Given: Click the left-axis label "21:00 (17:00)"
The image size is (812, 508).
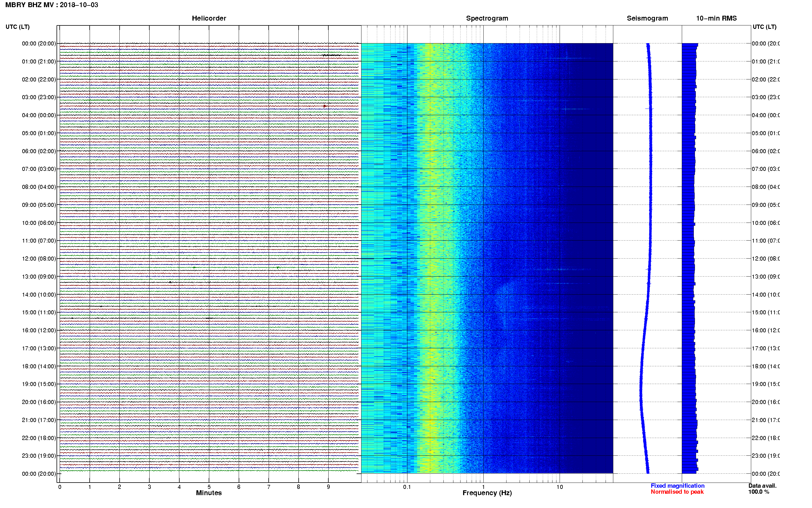Looking at the screenshot, I should [39, 420].
